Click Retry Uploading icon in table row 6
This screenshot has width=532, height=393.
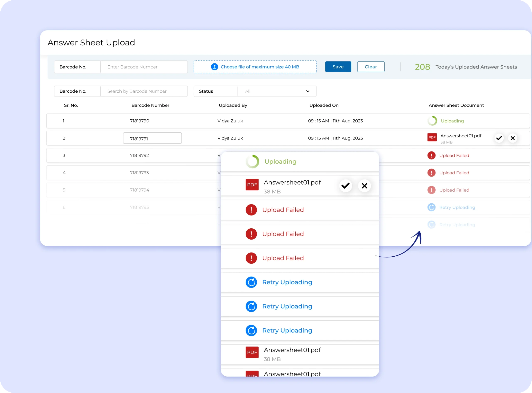point(431,207)
